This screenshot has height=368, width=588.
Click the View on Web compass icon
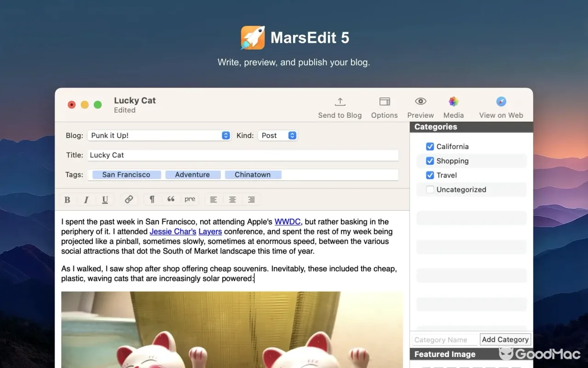[x=501, y=102]
